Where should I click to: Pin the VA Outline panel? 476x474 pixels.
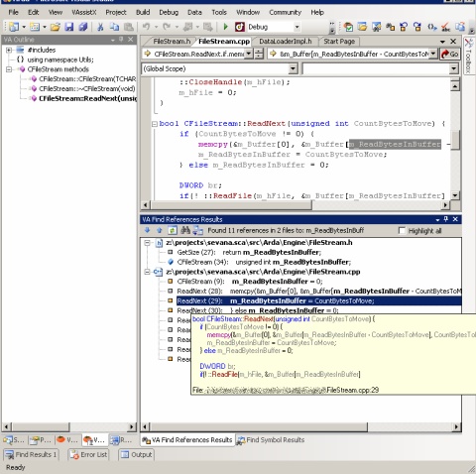(x=121, y=40)
